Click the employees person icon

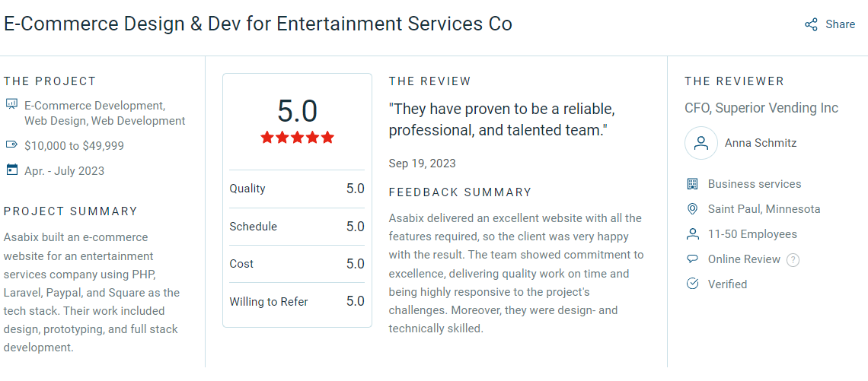point(692,234)
